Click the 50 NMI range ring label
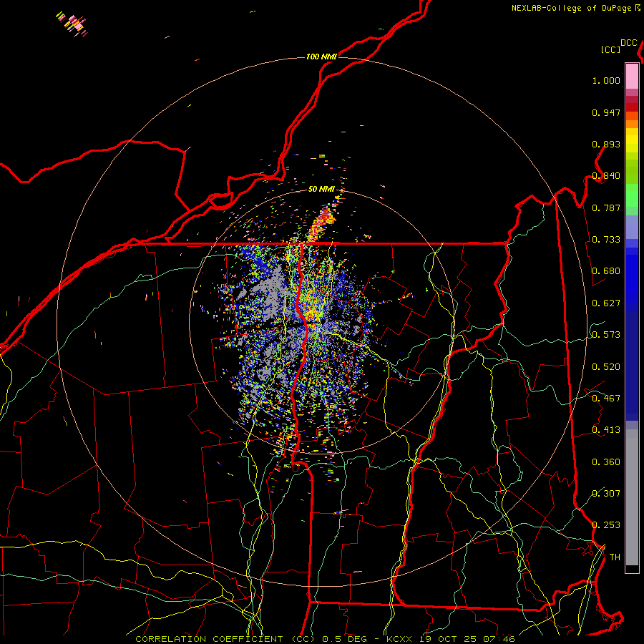The width and height of the screenshot is (644, 644). coord(321,189)
